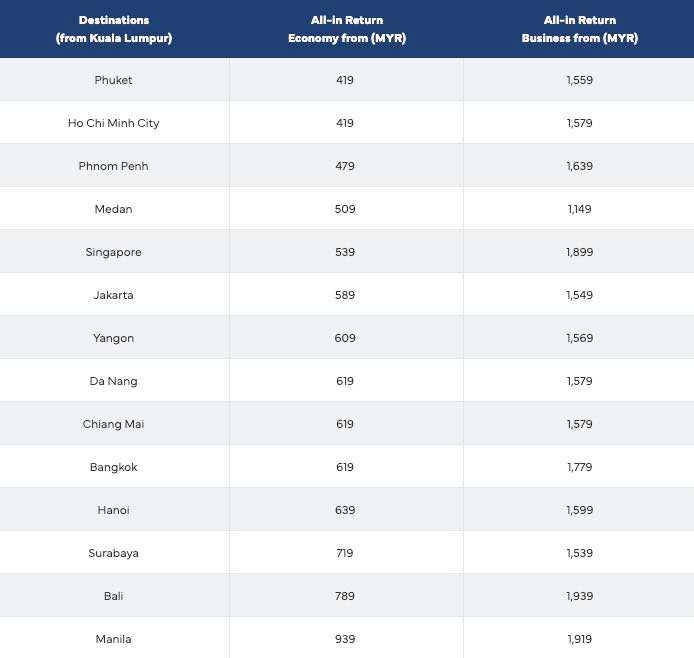Click Manila business fare 1,919
This screenshot has height=658, width=694.
point(579,639)
